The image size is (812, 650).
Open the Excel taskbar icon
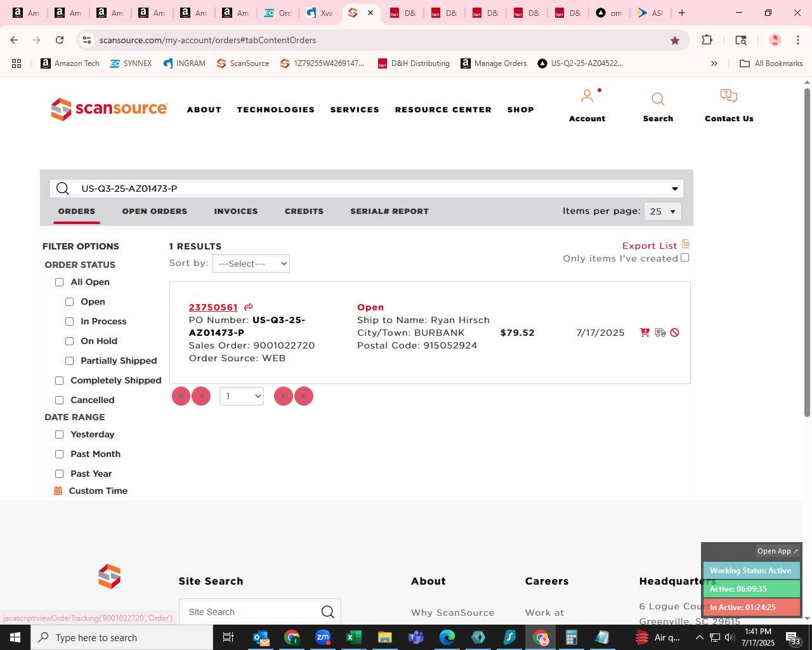click(x=353, y=637)
